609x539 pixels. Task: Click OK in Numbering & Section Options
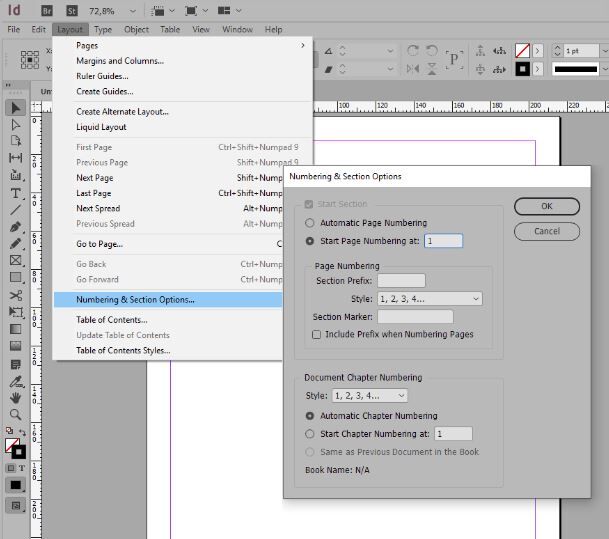pyautogui.click(x=547, y=206)
